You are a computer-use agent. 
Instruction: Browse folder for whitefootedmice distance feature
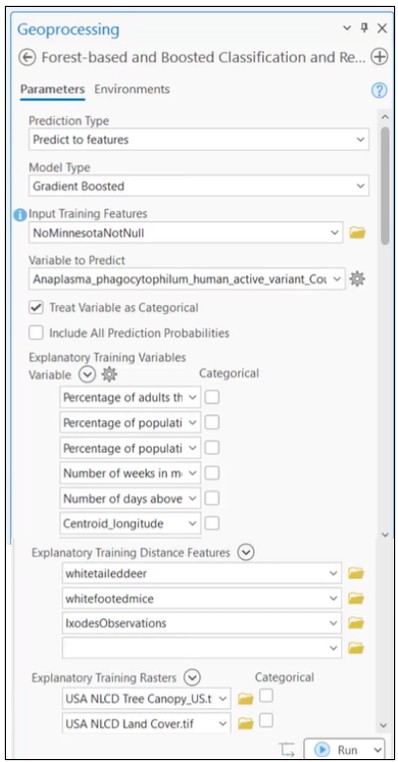pos(356,598)
